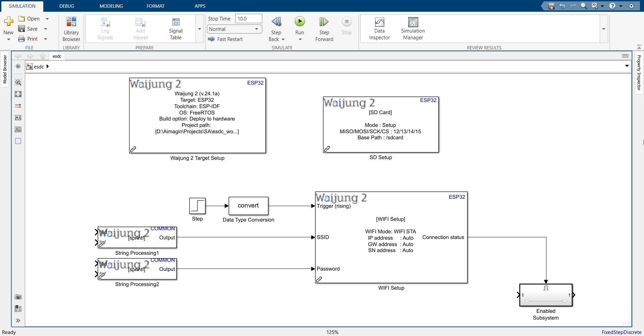The width and height of the screenshot is (644, 336).
Task: Click the Stop Time input field
Action: coord(249,19)
